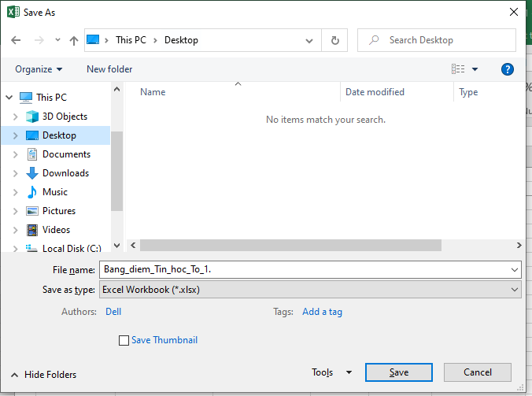Viewport: 532px width, 396px height.
Task: Select the Downloads folder in sidebar
Action: (x=65, y=173)
